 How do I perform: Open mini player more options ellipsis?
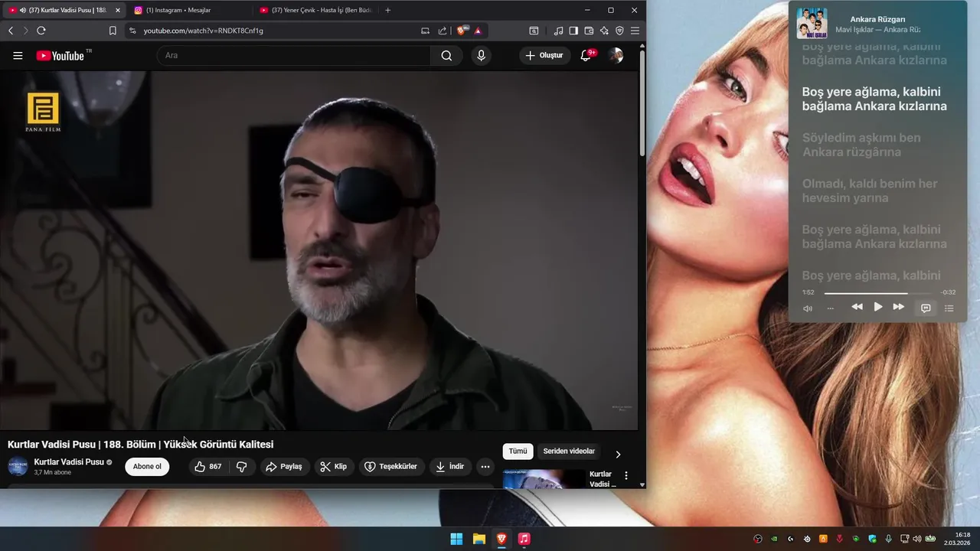[831, 308]
